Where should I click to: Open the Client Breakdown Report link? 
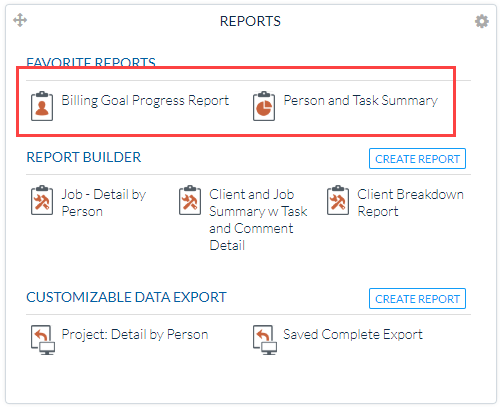pos(410,203)
